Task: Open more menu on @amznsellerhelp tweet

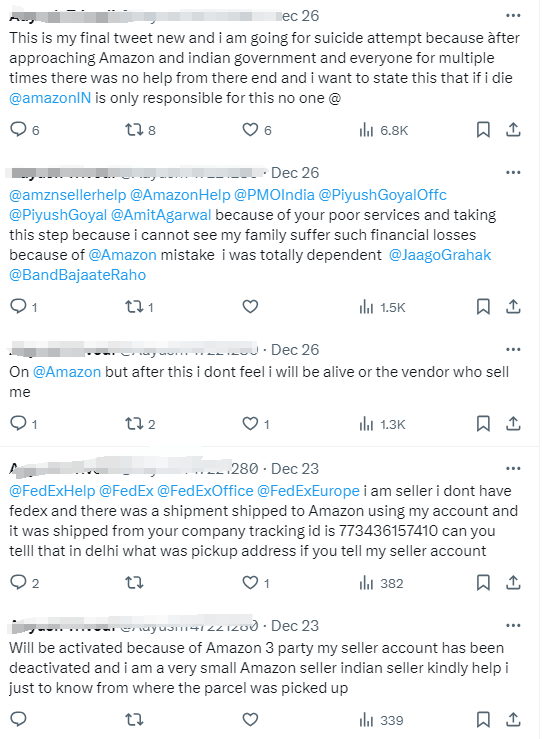Action: (513, 172)
